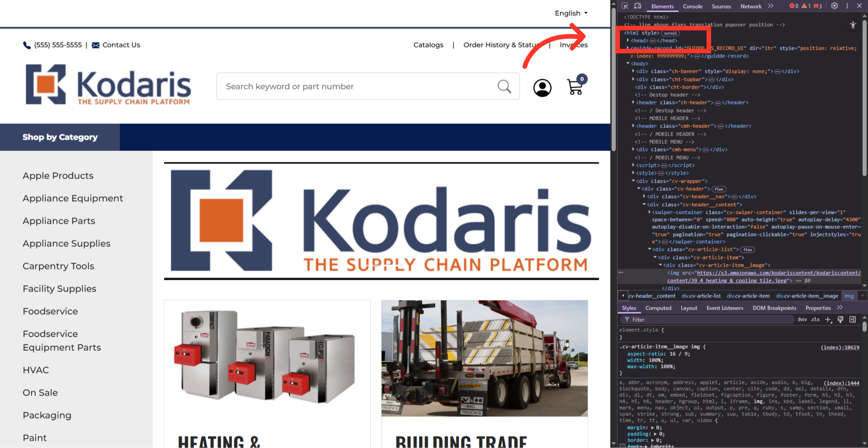The height and width of the screenshot is (448, 868).
Task: Collapse the body element node
Action: tap(628, 63)
